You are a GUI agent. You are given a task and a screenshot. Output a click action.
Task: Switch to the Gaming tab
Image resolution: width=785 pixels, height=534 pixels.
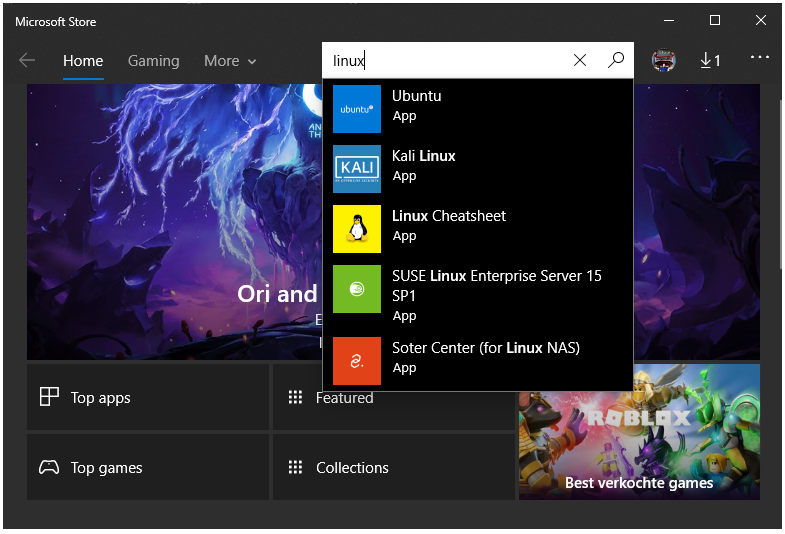click(154, 61)
